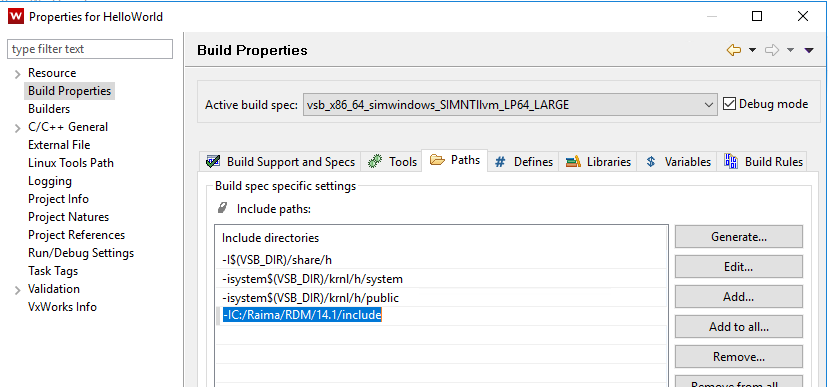Screen dimensions: 828x387
Task: Click the Build Rules icon
Action: point(731,161)
